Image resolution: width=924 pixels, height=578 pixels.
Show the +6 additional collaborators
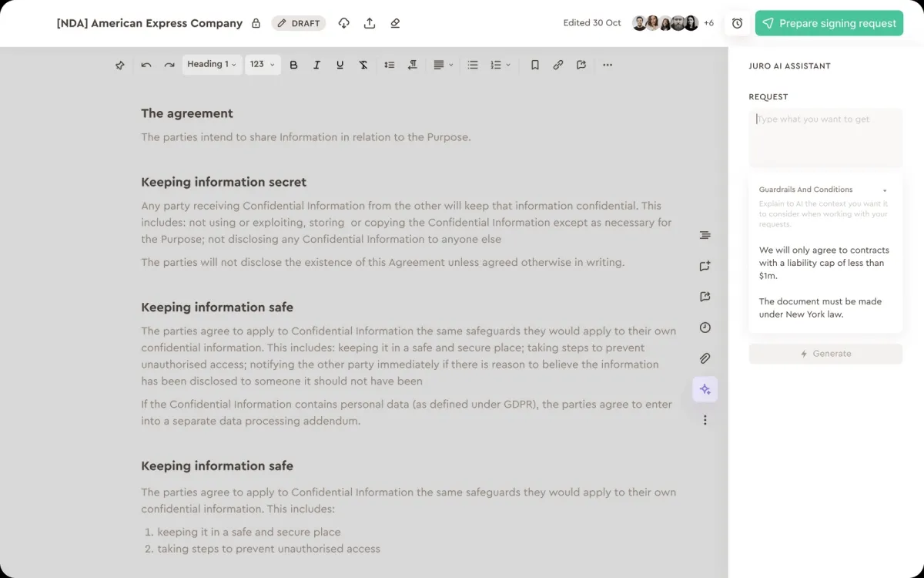click(708, 23)
